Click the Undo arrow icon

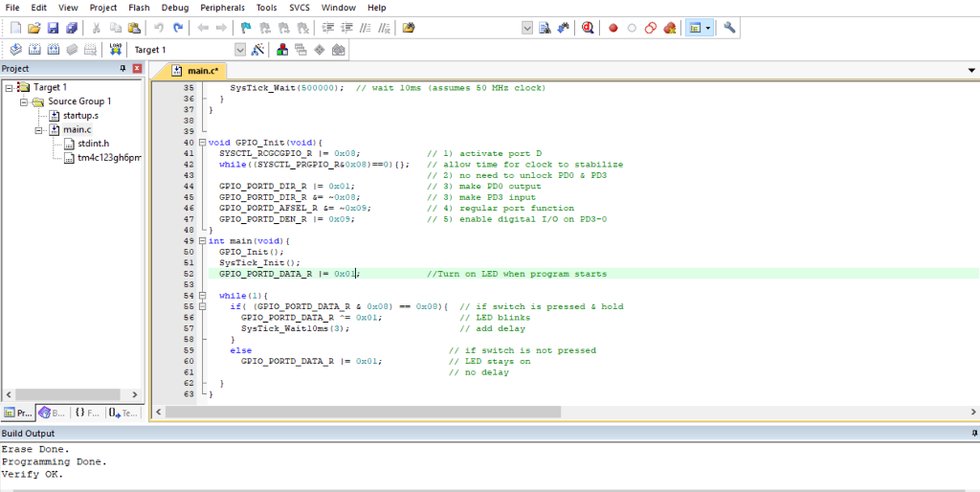159,28
